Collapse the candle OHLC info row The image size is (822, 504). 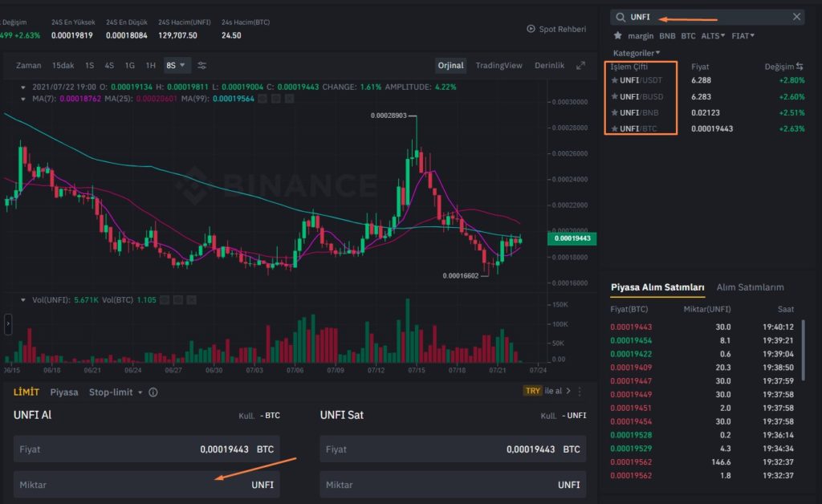[x=23, y=87]
